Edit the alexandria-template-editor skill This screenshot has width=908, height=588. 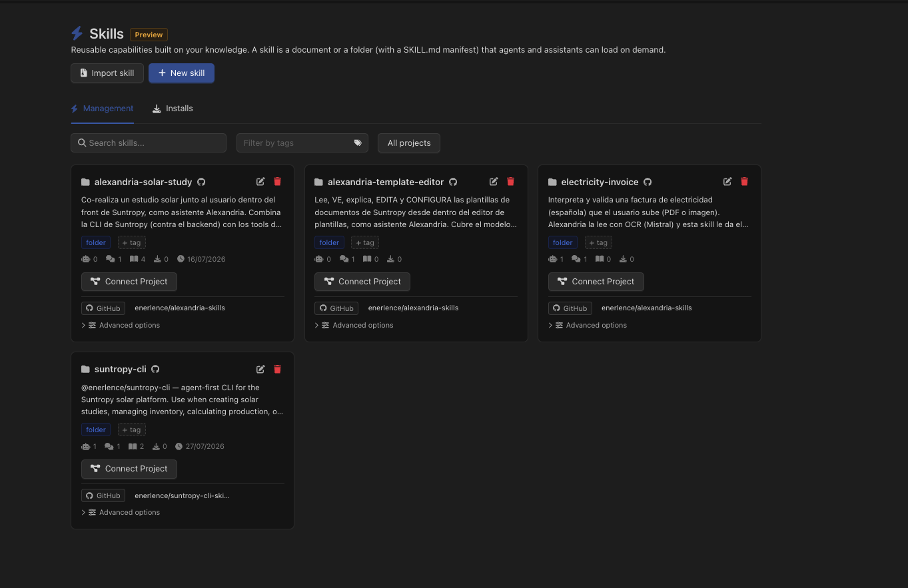coord(494,182)
